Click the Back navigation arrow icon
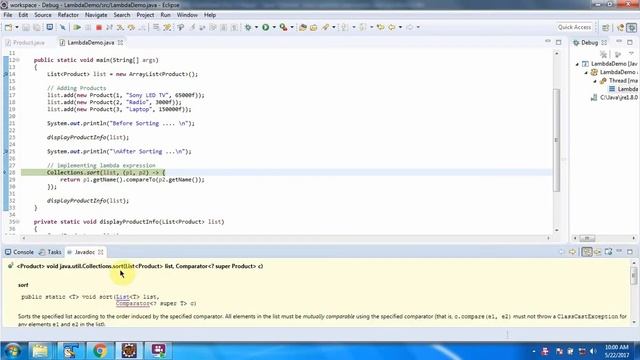Viewport: 640px width, 360px height. coord(392,27)
